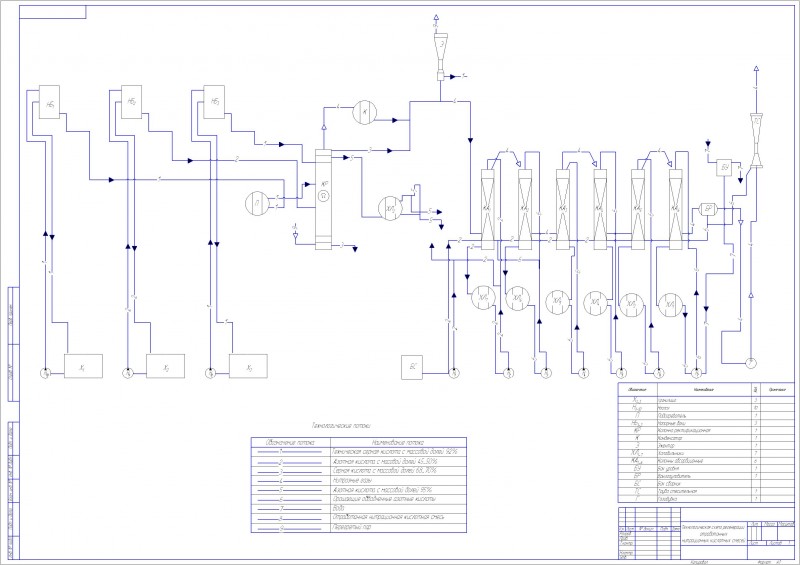Click stream legend header 'Обозначение потока'
The width and height of the screenshot is (800, 565).
pyautogui.click(x=291, y=443)
